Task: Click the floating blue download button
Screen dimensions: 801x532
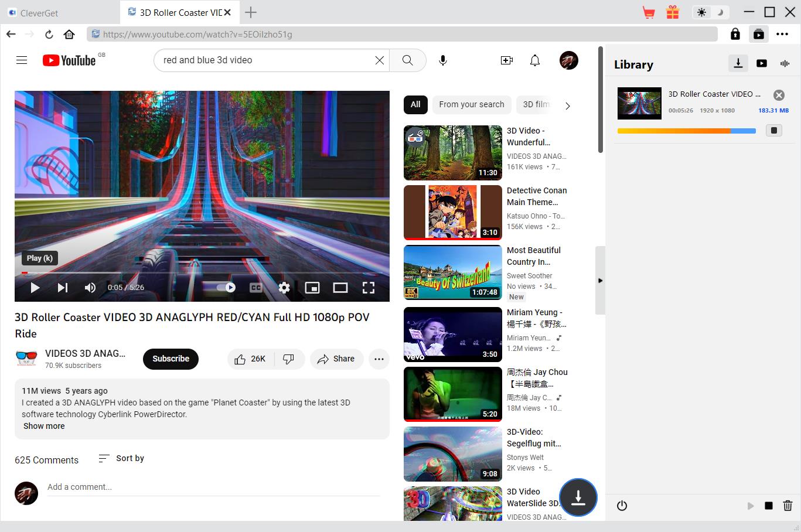Action: (x=578, y=497)
